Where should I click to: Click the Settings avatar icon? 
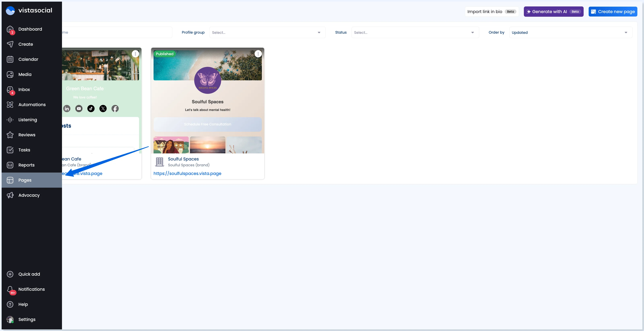point(10,320)
